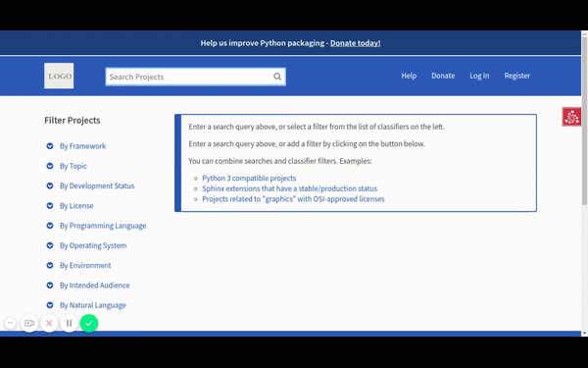Pause the recording

pyautogui.click(x=69, y=323)
